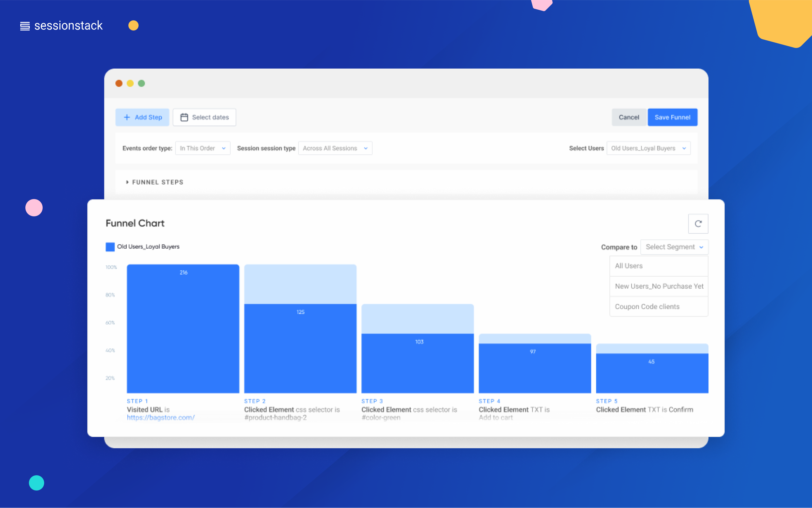Open the 'In This Order' events order dropdown
The width and height of the screenshot is (812, 508).
(202, 148)
